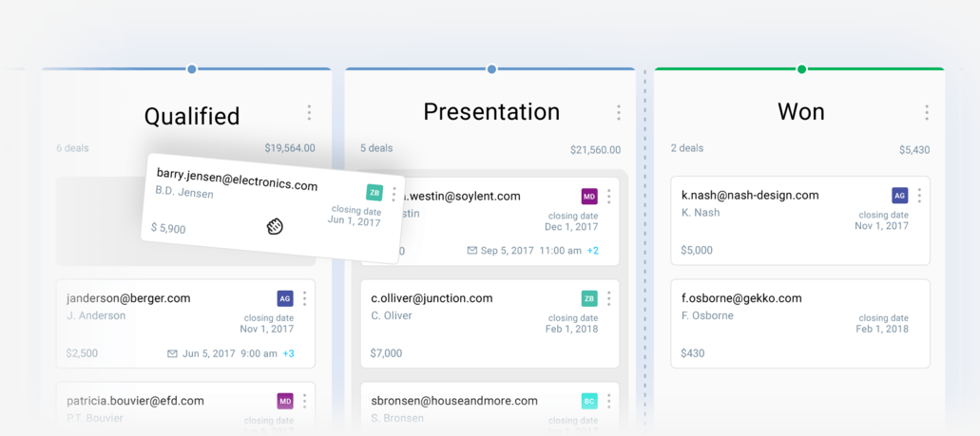This screenshot has height=436, width=980.
Task: Open the barry.jensen@electronics.com deal
Action: click(237, 180)
